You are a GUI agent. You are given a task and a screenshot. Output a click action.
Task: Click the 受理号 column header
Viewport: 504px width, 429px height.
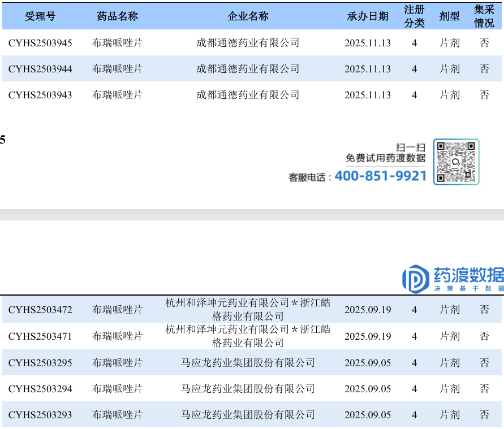(x=40, y=16)
